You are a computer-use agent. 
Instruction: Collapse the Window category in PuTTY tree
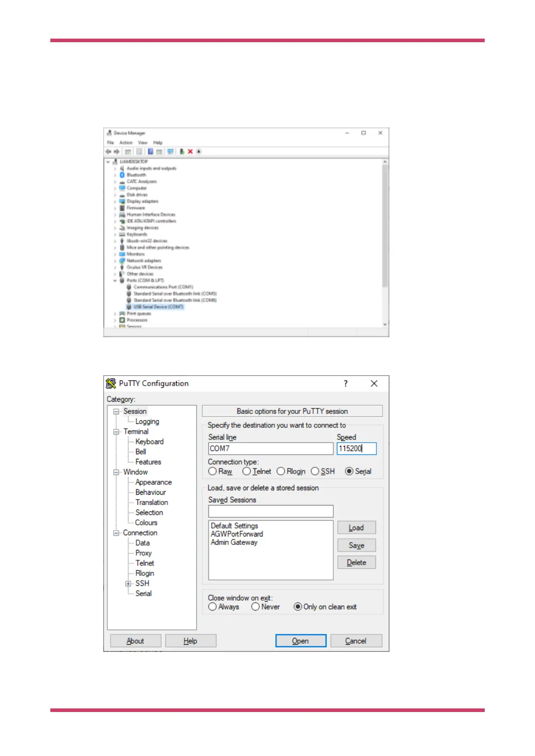point(116,472)
